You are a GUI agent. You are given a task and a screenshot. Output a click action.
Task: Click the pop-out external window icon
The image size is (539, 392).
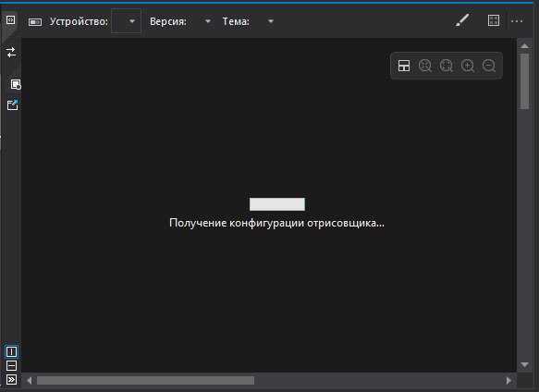coord(12,104)
